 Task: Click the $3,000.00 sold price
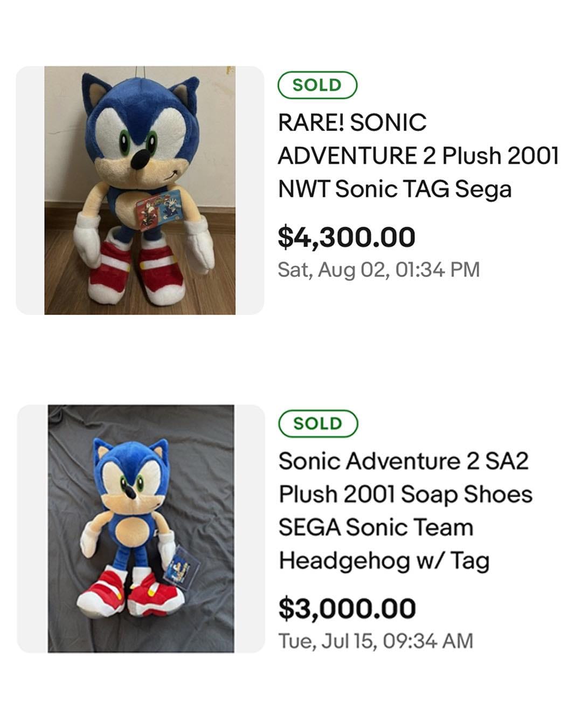click(345, 609)
